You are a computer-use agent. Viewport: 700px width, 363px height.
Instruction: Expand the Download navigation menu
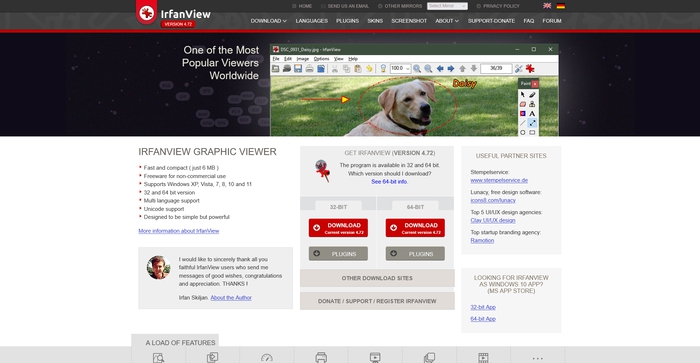(x=268, y=21)
